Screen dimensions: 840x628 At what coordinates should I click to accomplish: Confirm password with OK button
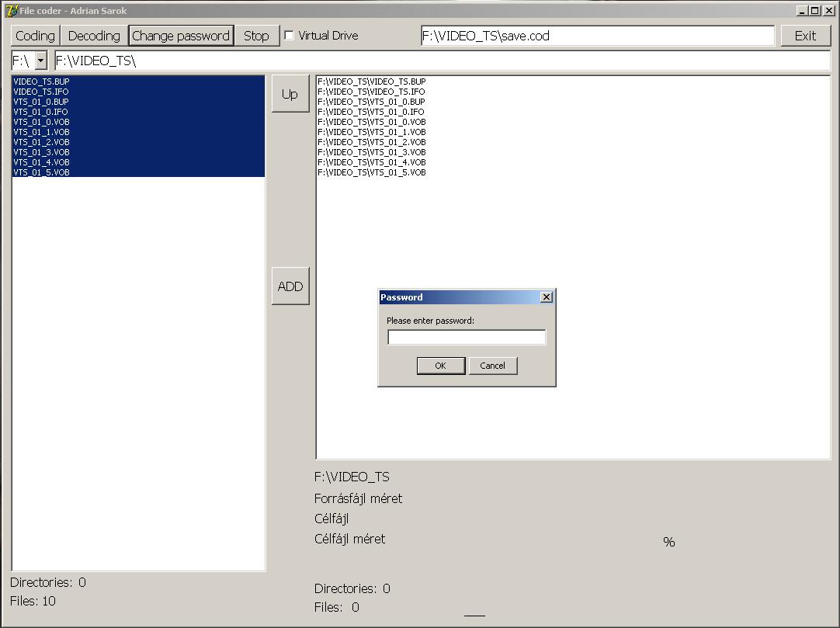[441, 366]
